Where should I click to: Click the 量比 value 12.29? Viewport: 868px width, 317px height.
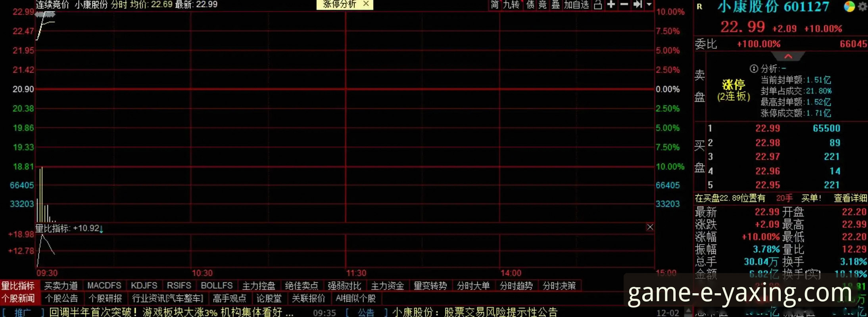pyautogui.click(x=854, y=249)
